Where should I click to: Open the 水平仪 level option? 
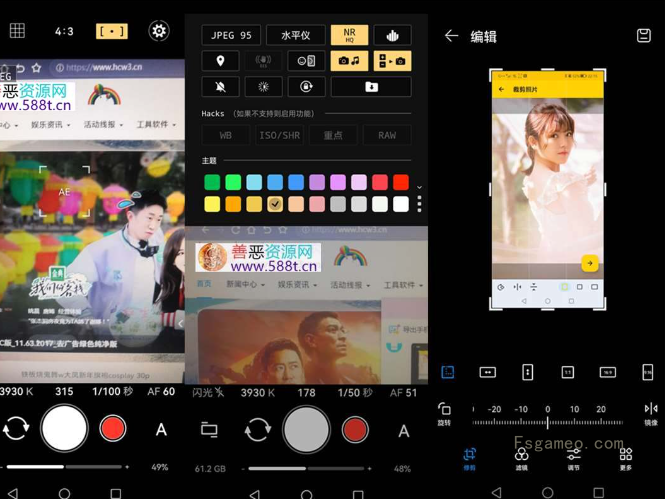point(296,35)
